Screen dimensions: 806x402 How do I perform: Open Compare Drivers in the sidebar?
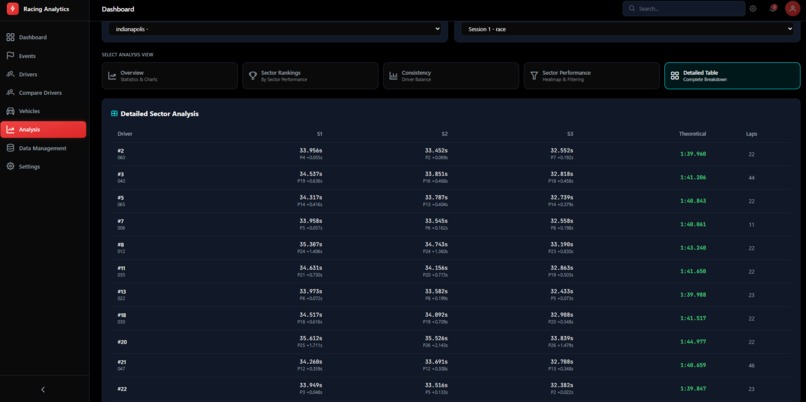tap(43, 93)
